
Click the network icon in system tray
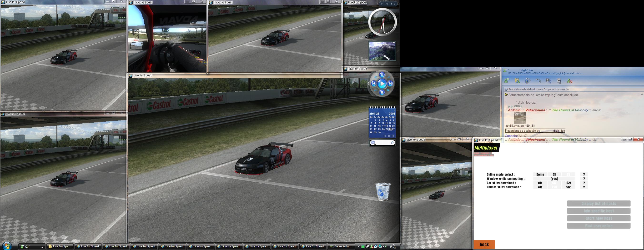pyautogui.click(x=376, y=246)
